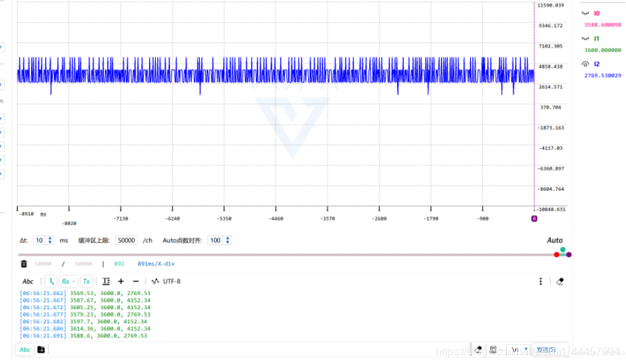Increase font size with plus icon
This screenshot has height=364, width=626.
click(x=121, y=281)
